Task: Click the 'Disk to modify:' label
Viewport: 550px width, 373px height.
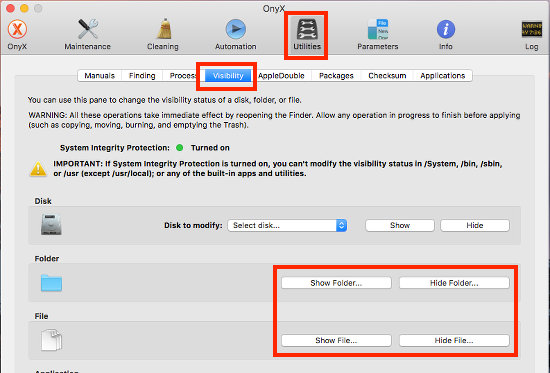Action: 193,225
